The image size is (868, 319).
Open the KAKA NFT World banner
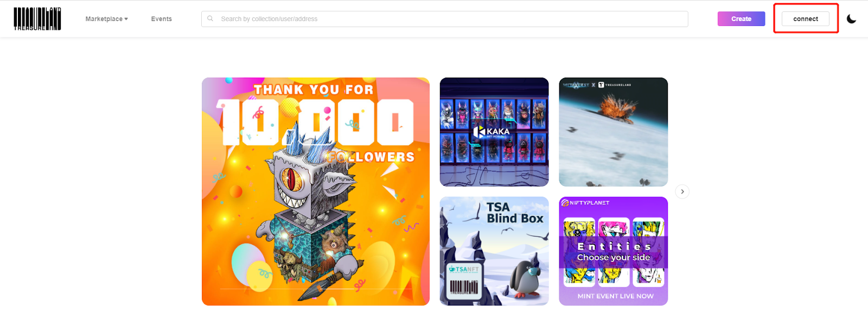tap(494, 132)
